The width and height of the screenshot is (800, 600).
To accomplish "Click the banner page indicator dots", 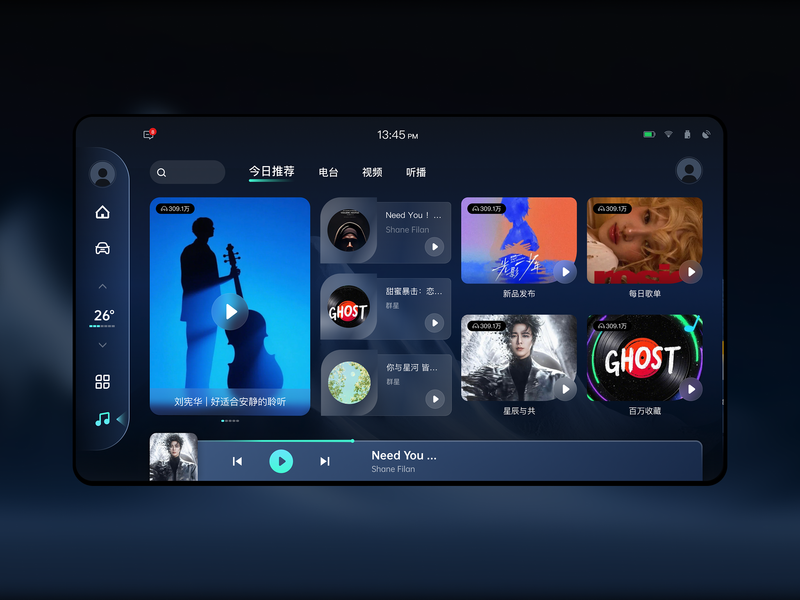I will [230, 421].
